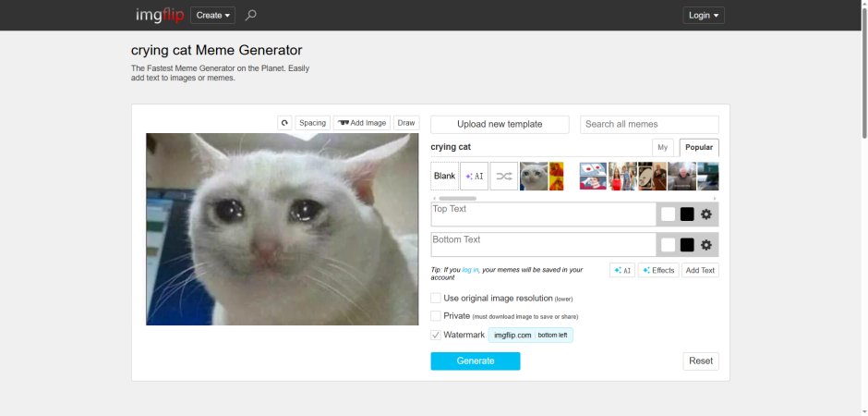Expand the Create dropdown menu
The height and width of the screenshot is (416, 868).
[212, 15]
